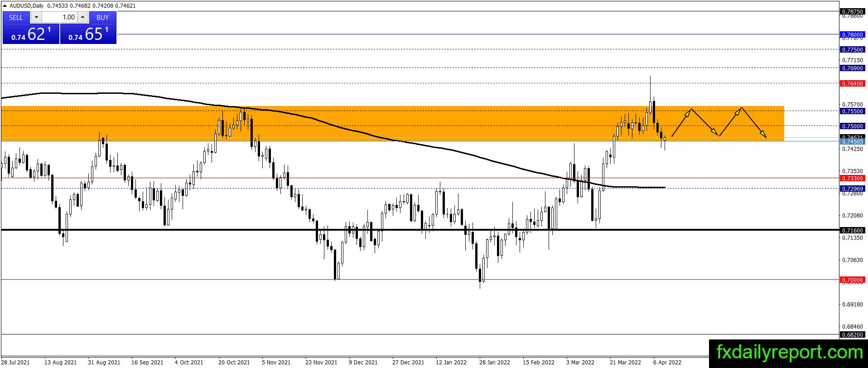The height and width of the screenshot is (368, 868).
Task: Click the red 0.73300 level label
Action: click(852, 178)
